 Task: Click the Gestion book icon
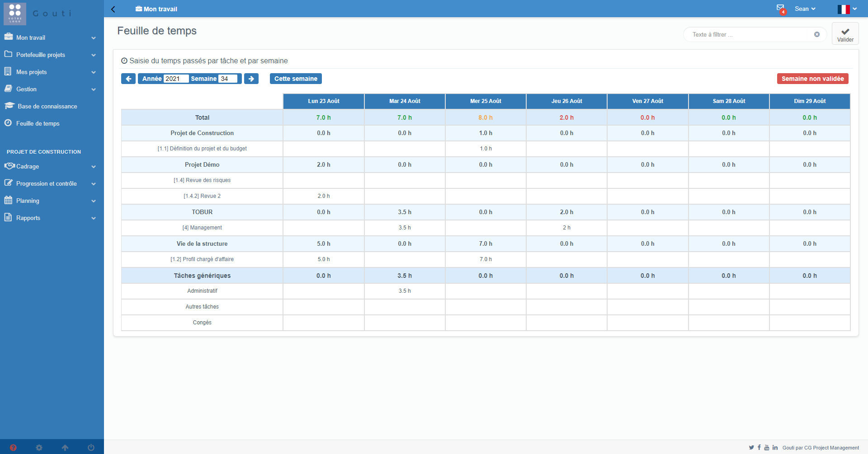[8, 89]
